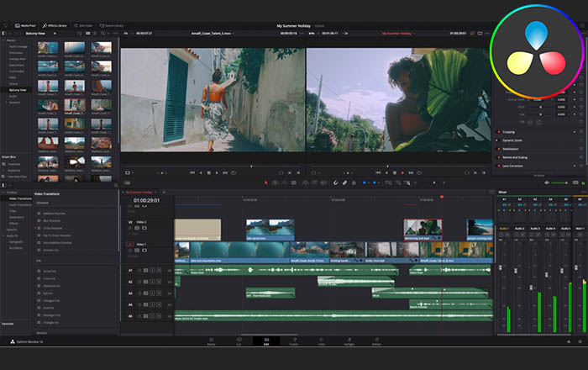Click the blue Flag clip icon
This screenshot has height=370, width=588.
tap(365, 182)
